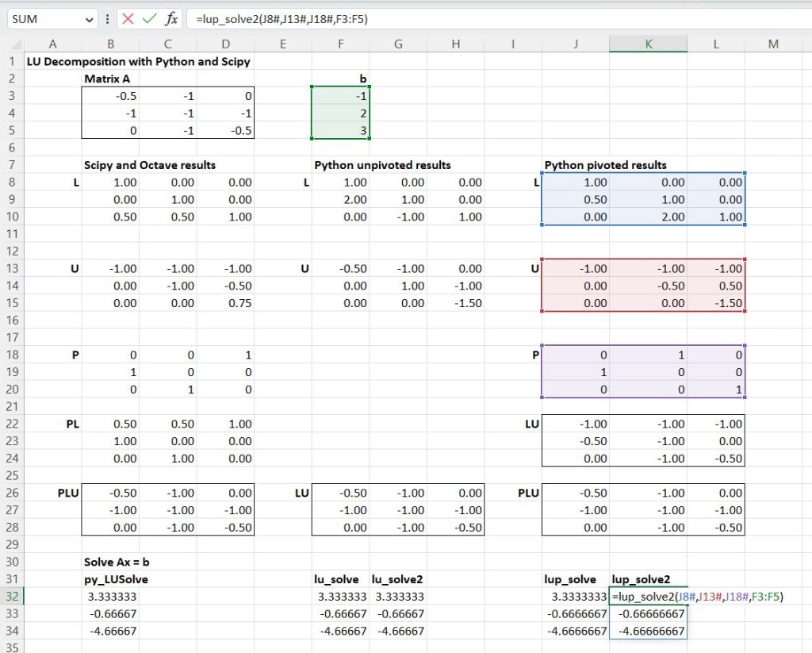This screenshot has width=812, height=653.
Task: Expand the Name Box dropdown arrow
Action: pos(90,19)
